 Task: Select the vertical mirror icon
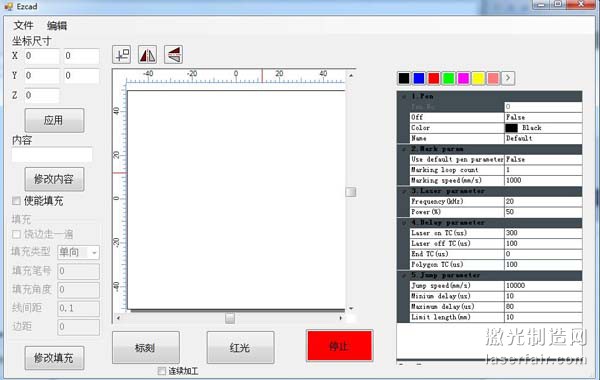coord(173,55)
